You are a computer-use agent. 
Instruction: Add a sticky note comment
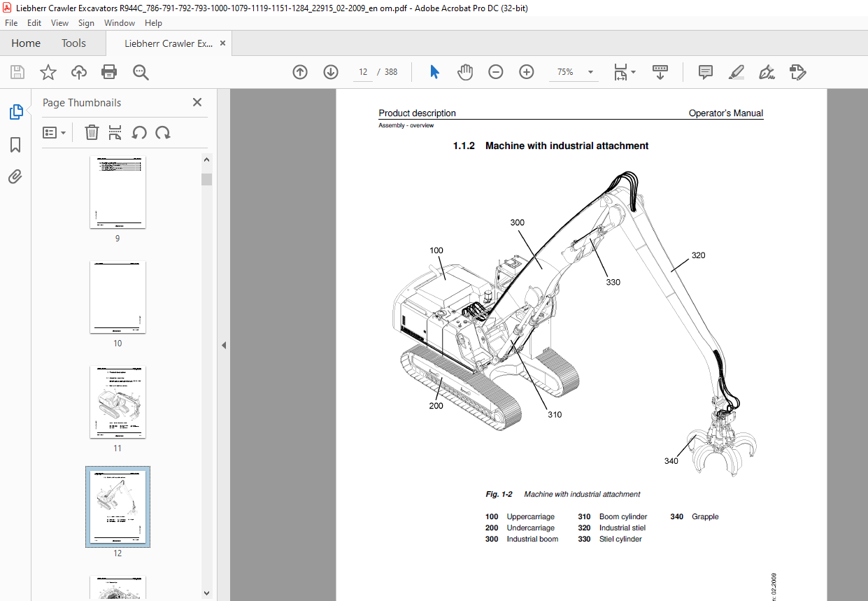[x=706, y=72]
